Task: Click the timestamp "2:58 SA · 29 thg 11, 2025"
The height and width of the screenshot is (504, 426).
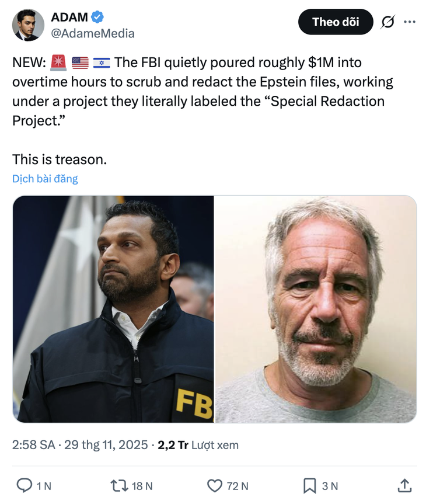Action: click(x=80, y=445)
